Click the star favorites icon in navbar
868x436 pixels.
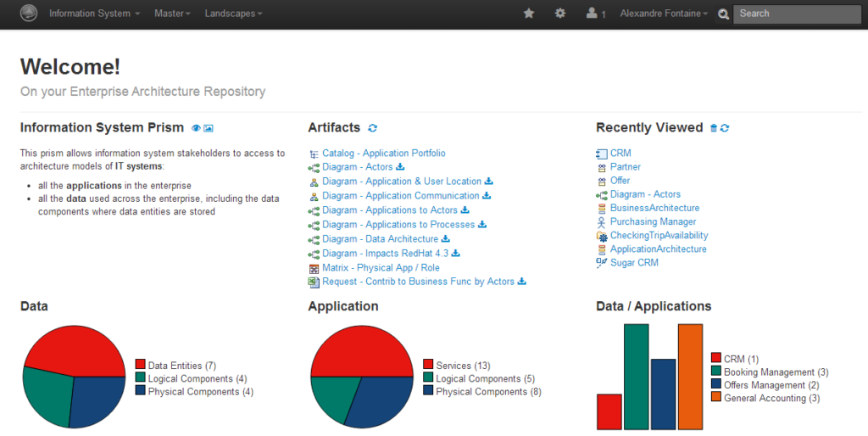coord(529,14)
